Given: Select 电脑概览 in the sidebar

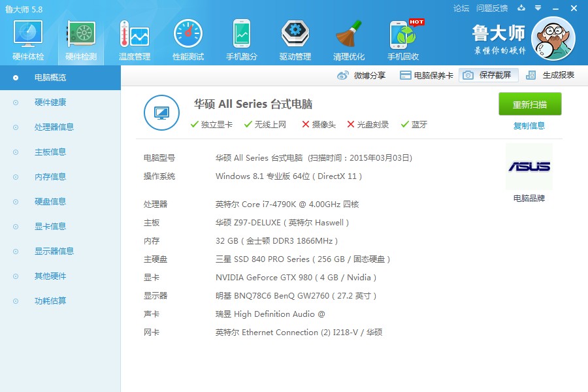Looking at the screenshot, I should click(x=60, y=78).
